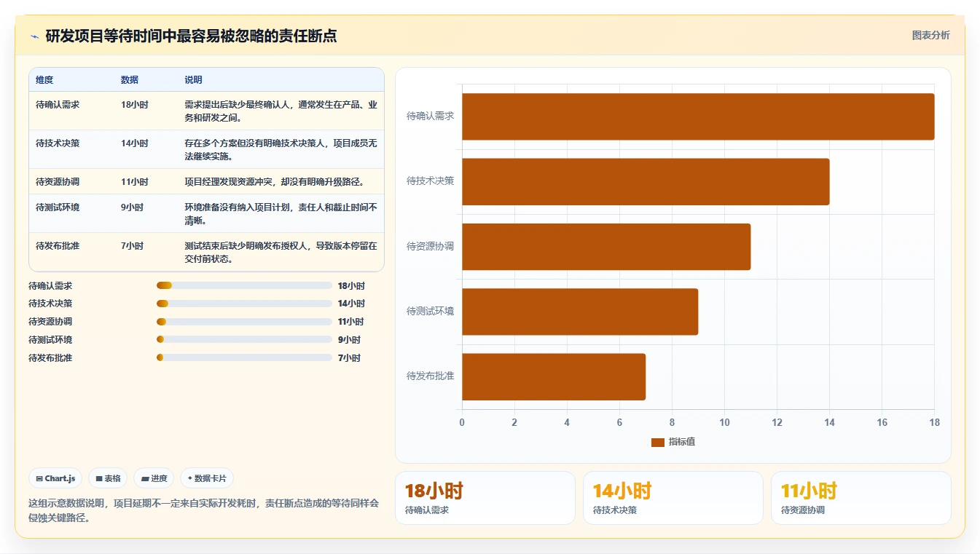Click the 说明 column header
This screenshot has height=554, width=980.
tap(193, 80)
